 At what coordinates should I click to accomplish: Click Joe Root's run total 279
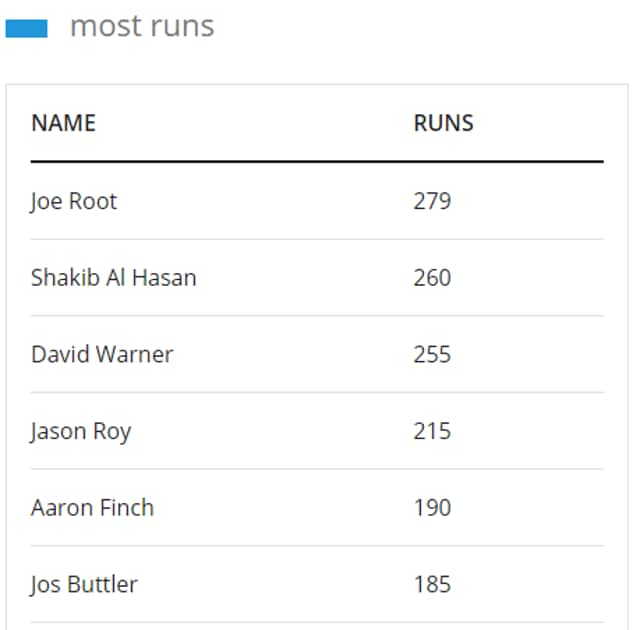pyautogui.click(x=432, y=201)
